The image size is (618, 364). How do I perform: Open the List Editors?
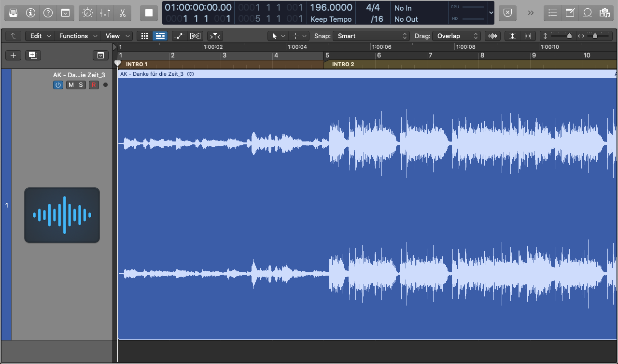(552, 13)
